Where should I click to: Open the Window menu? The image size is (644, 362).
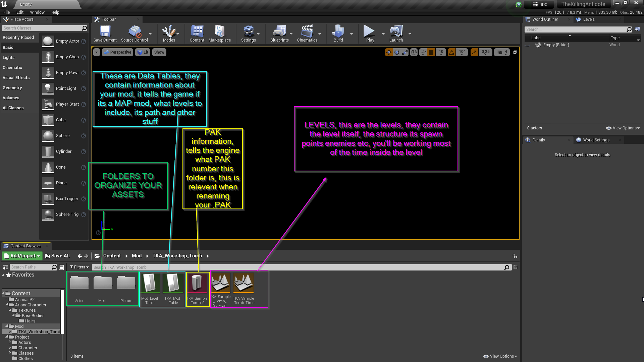click(x=37, y=12)
